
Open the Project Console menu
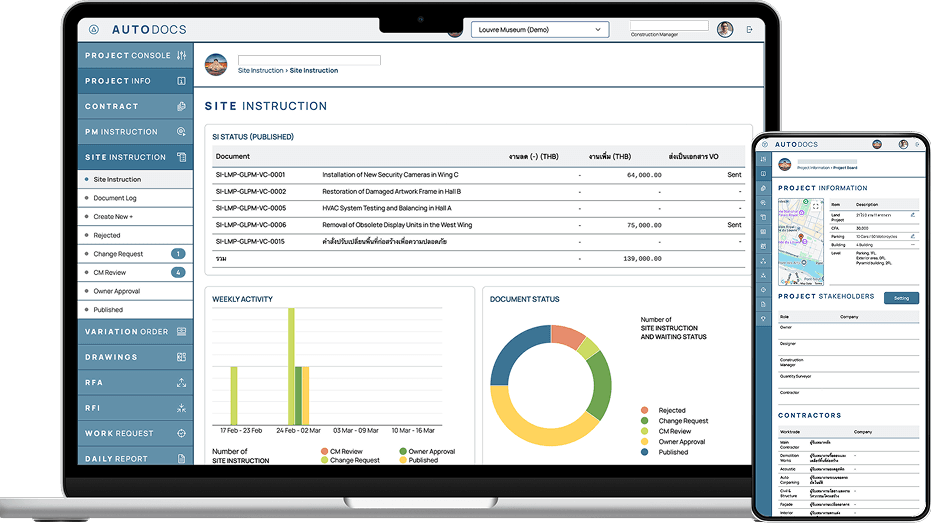click(x=135, y=55)
